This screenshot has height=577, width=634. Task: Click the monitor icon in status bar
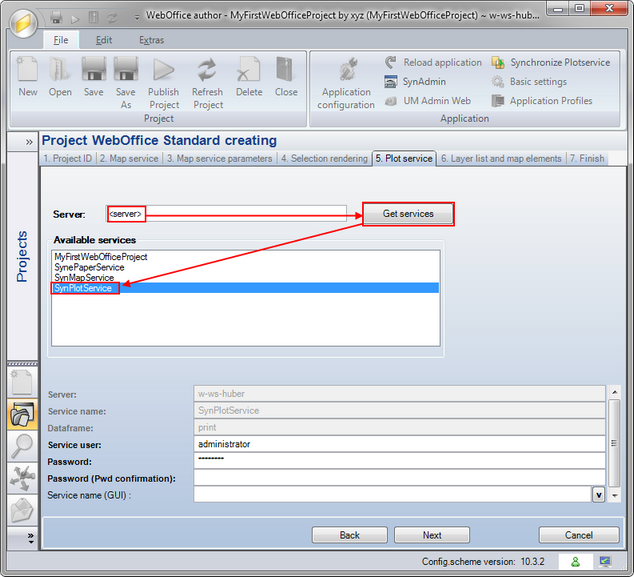(605, 561)
